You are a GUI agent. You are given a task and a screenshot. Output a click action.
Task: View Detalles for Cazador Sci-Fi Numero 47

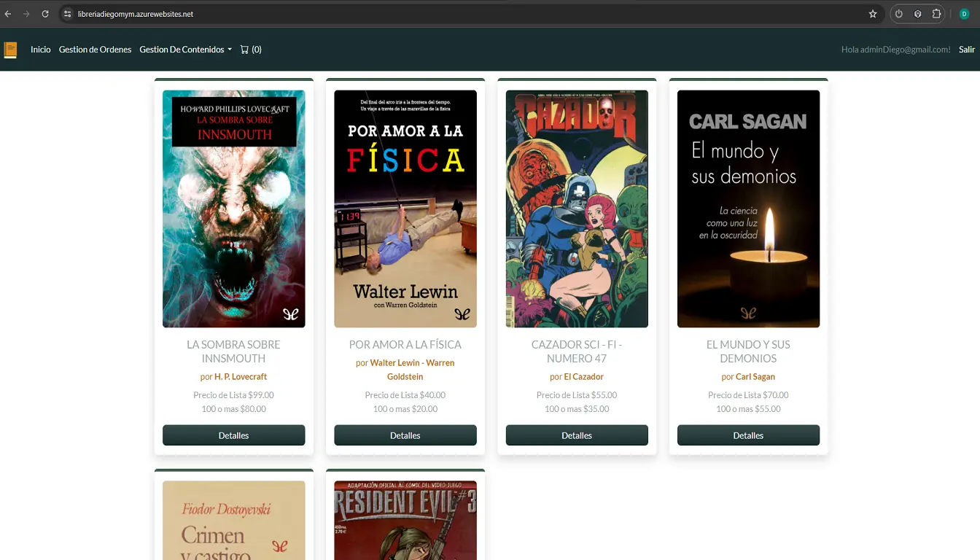click(x=577, y=435)
